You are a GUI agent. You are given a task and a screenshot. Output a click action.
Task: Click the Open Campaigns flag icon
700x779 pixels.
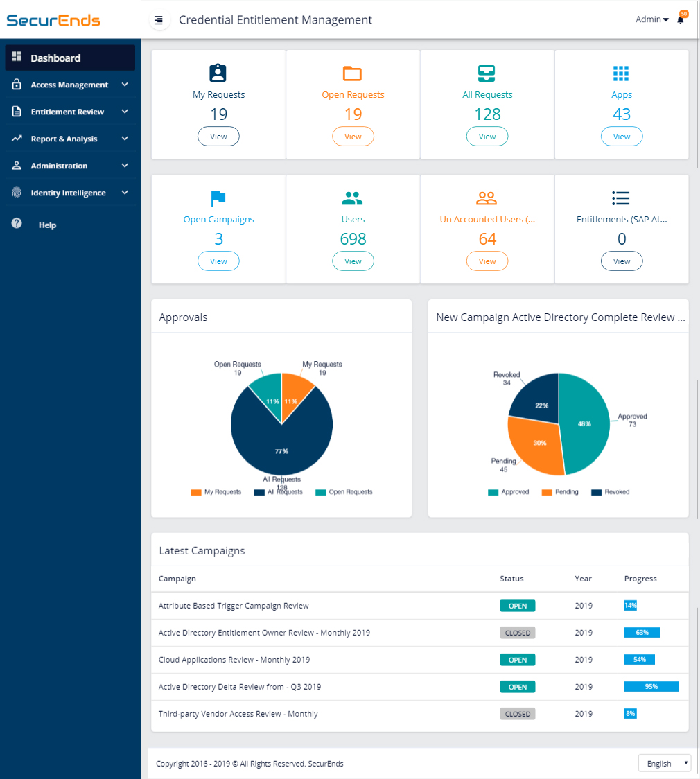coord(218,198)
